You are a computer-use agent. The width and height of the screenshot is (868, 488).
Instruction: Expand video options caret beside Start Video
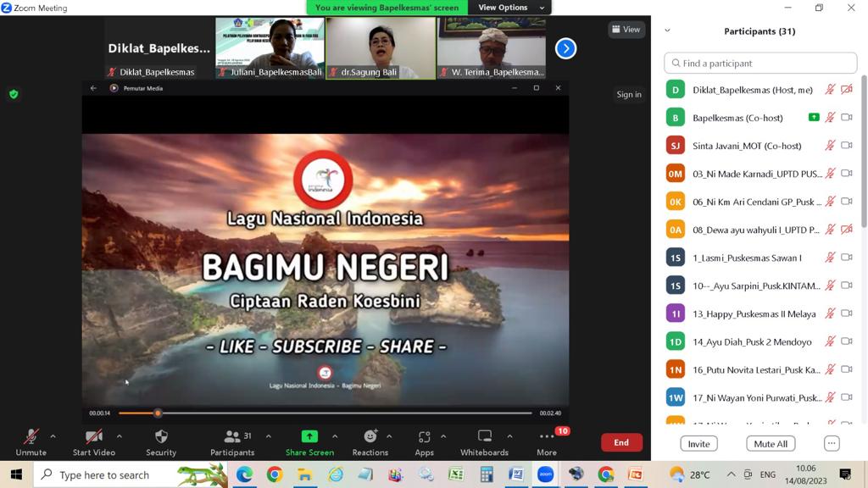click(x=119, y=436)
